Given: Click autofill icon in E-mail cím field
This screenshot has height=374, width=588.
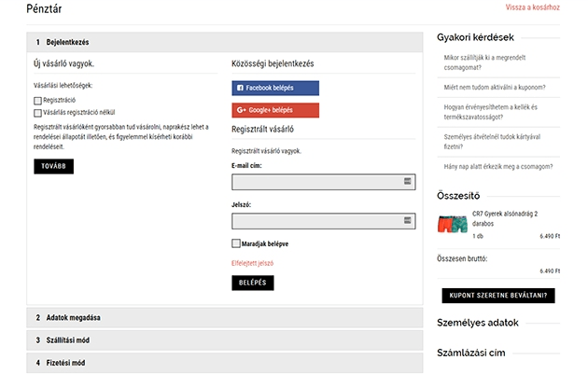Looking at the screenshot, I should (408, 181).
